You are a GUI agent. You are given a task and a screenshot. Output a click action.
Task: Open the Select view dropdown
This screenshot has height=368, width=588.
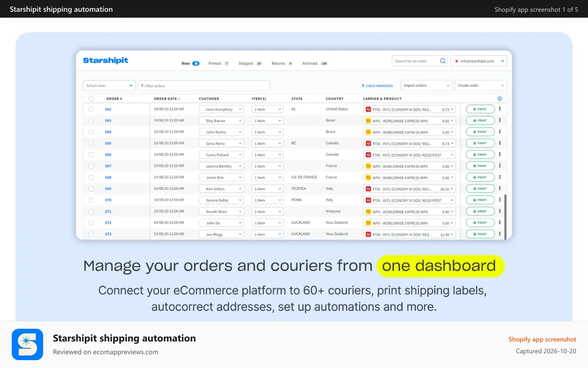pos(109,85)
